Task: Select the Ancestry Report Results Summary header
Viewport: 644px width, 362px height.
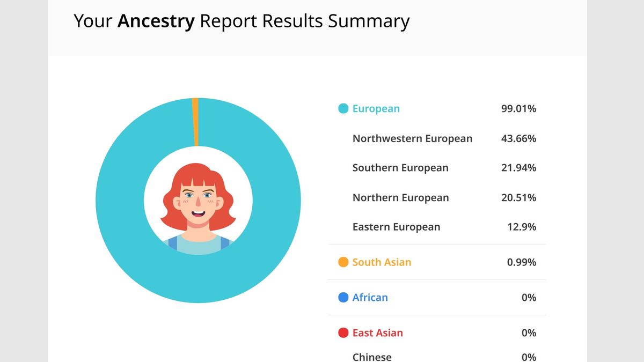Action: click(241, 21)
